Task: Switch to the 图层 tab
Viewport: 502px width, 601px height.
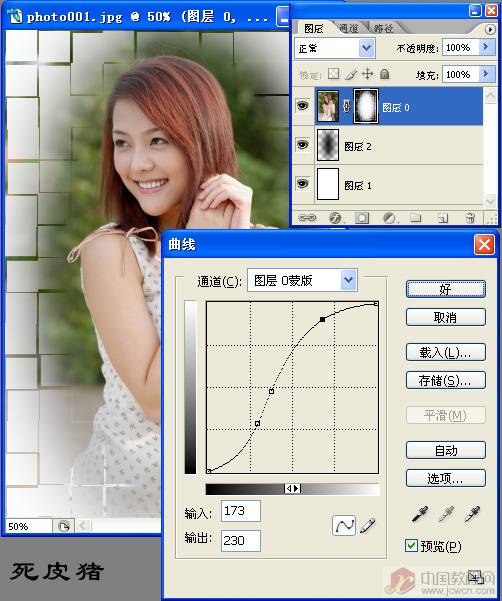Action: pyautogui.click(x=314, y=28)
